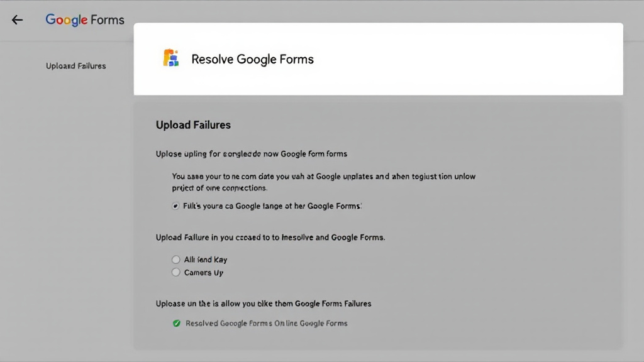Click the white Resolve Google Forms card
Screen dimensions: 644x362
[378, 58]
